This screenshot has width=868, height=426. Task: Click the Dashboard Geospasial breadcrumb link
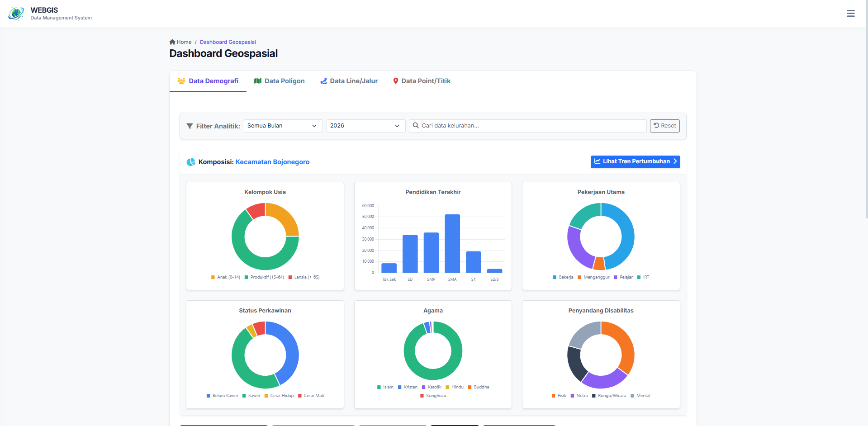(x=228, y=42)
